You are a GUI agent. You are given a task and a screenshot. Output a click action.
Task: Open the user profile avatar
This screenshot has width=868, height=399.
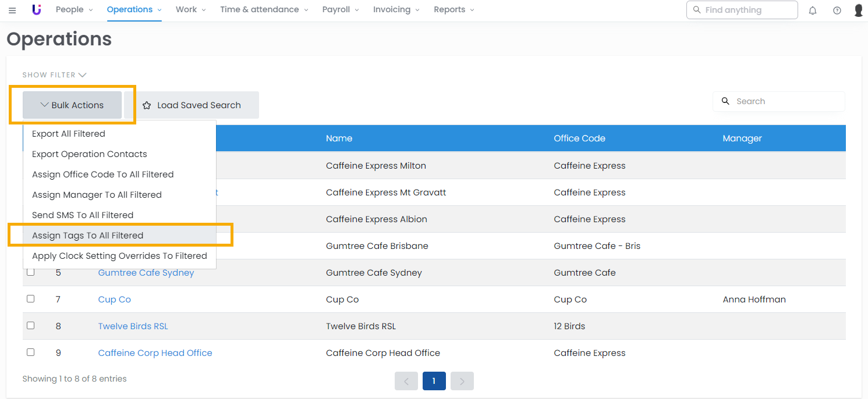click(858, 10)
